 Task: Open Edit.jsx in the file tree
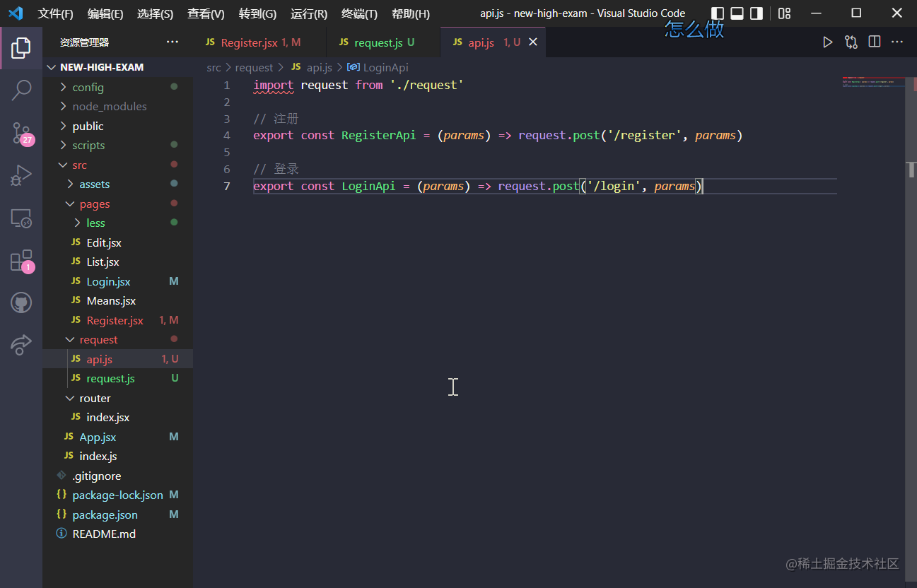coord(104,243)
